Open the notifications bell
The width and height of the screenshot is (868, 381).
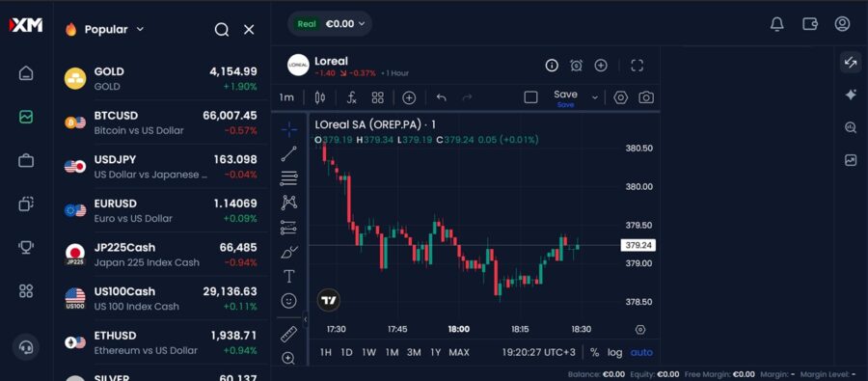point(777,24)
